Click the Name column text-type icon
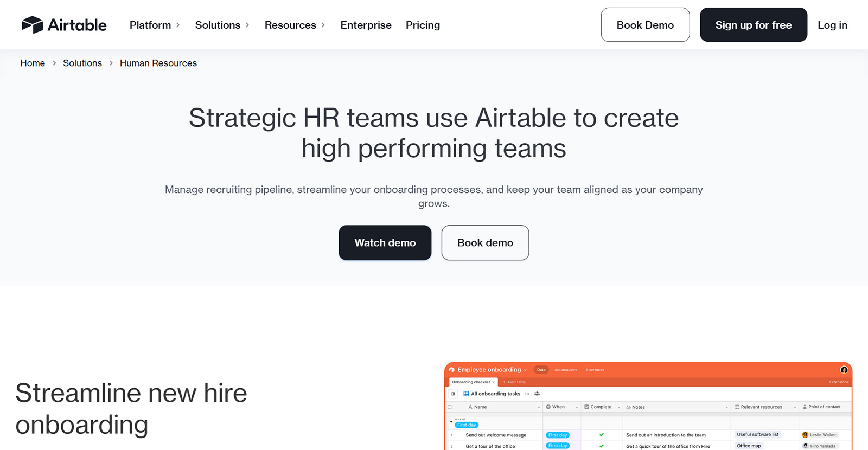Image resolution: width=868 pixels, height=450 pixels. (x=470, y=407)
